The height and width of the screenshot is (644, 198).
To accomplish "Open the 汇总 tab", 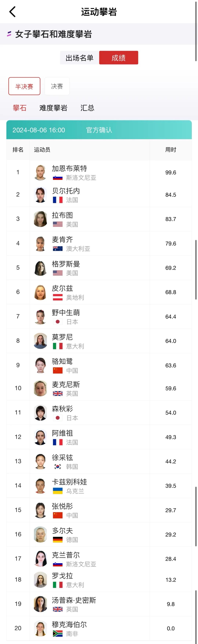I will point(87,108).
